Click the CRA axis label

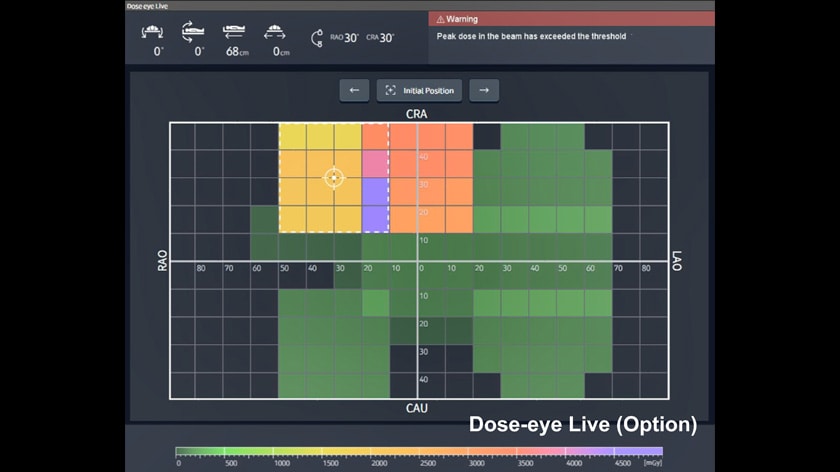417,114
